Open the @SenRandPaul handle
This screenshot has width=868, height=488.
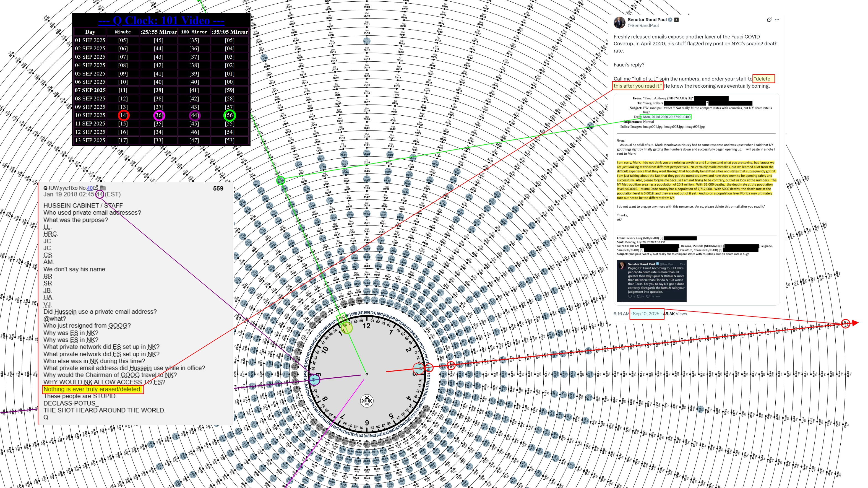(x=643, y=26)
